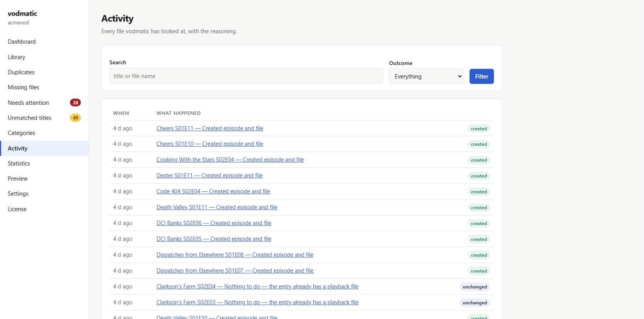The height and width of the screenshot is (319, 644).
Task: Open Clarkson's Farm S02E04 entry
Action: 257,286
